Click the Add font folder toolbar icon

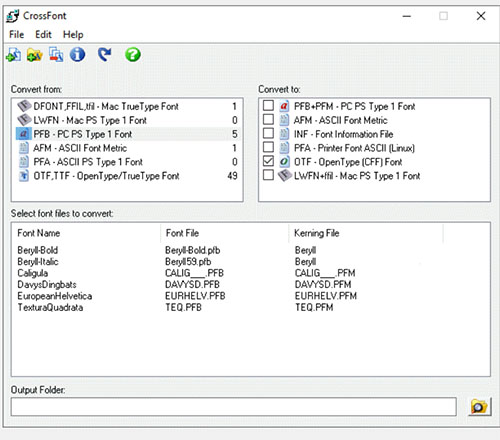35,55
